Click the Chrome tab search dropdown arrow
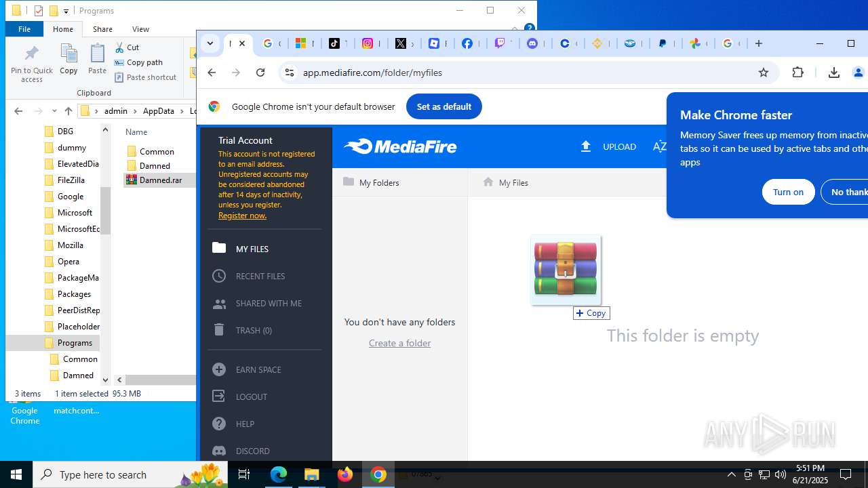The image size is (868, 488). [210, 43]
